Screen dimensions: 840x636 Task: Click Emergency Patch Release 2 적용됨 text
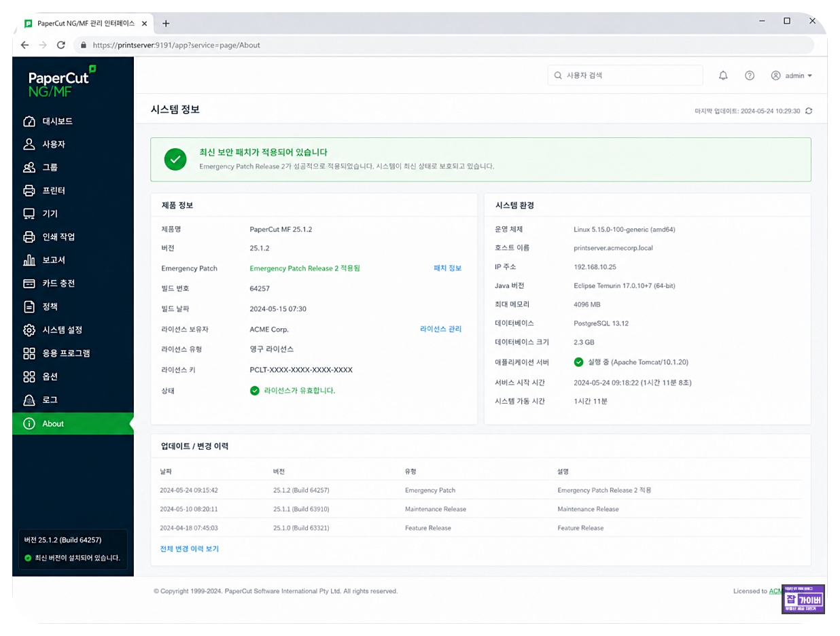coord(304,268)
